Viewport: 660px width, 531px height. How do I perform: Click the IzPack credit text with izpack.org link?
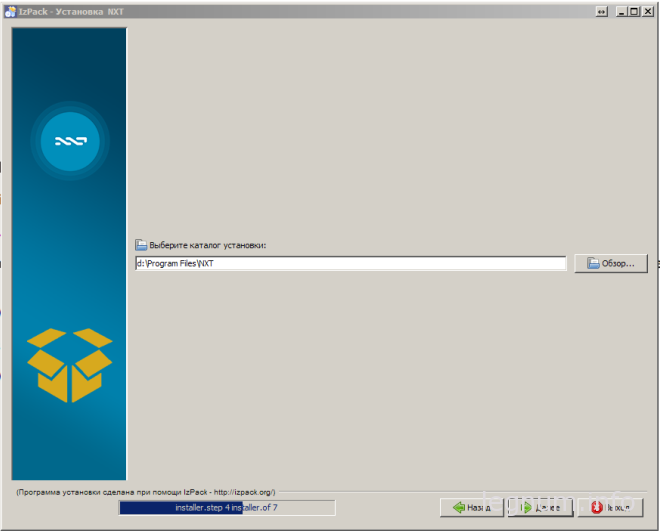tap(146, 492)
